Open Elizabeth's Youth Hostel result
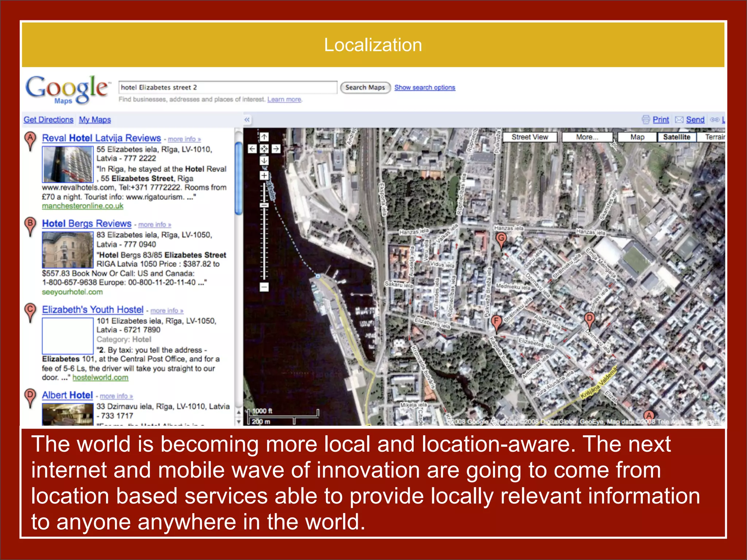Viewport: 747px width, 560px height. (93, 310)
